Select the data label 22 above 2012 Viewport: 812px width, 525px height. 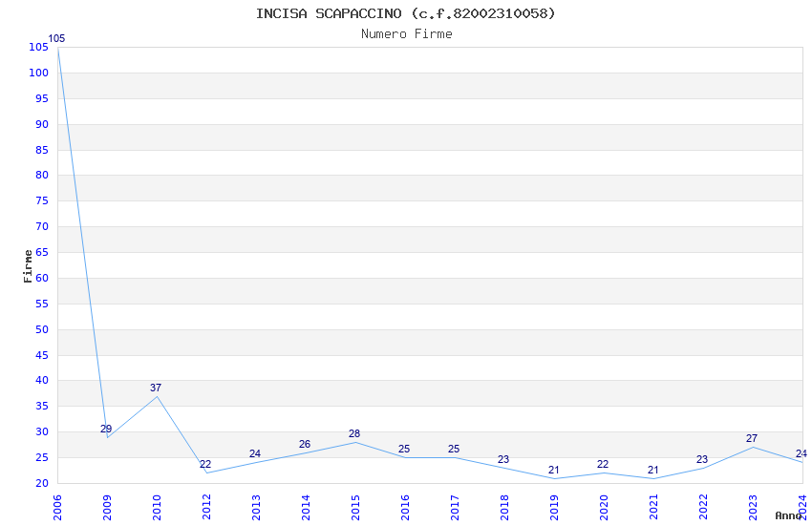pos(205,464)
